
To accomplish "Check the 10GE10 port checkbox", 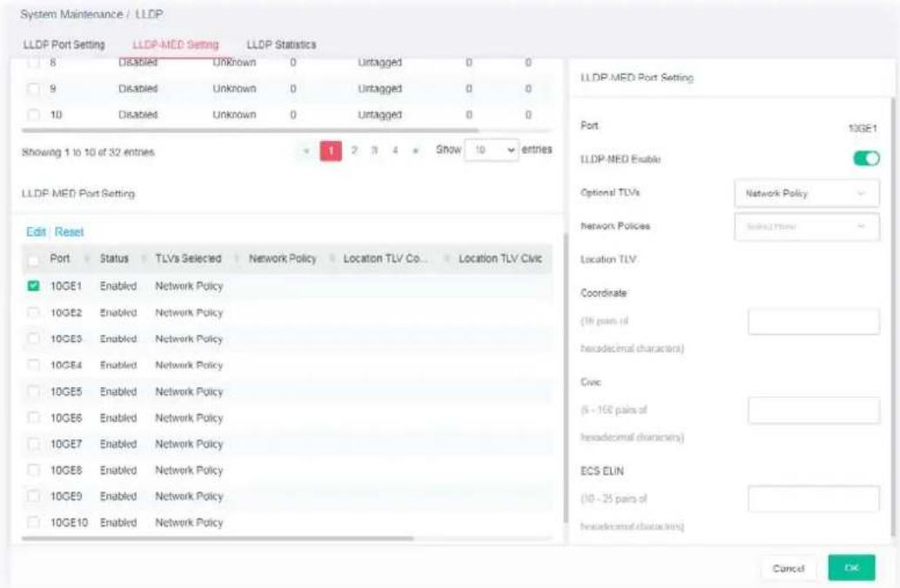I will pyautogui.click(x=33, y=522).
